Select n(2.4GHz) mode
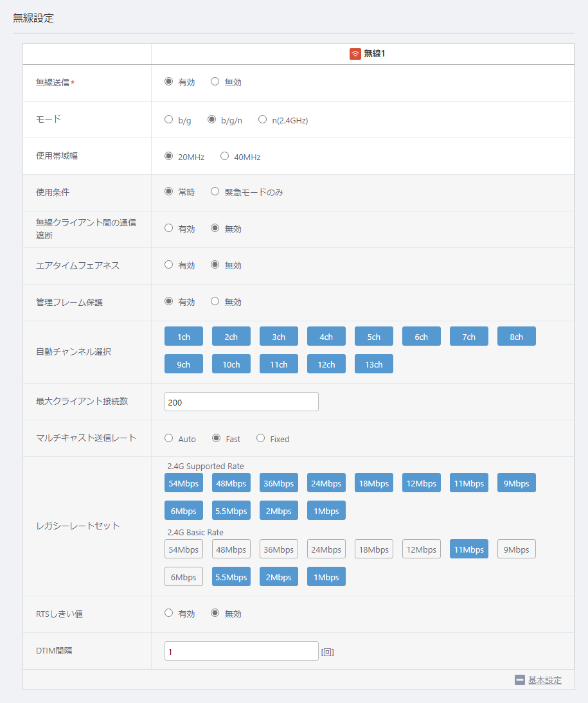The width and height of the screenshot is (588, 703). pos(262,120)
